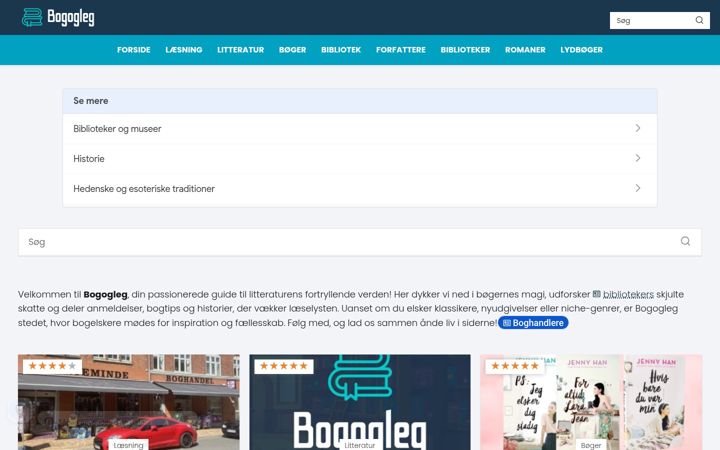Expand Hedenske og esoteriske traditioner chevron
Image resolution: width=720 pixels, height=450 pixels.
tap(638, 188)
